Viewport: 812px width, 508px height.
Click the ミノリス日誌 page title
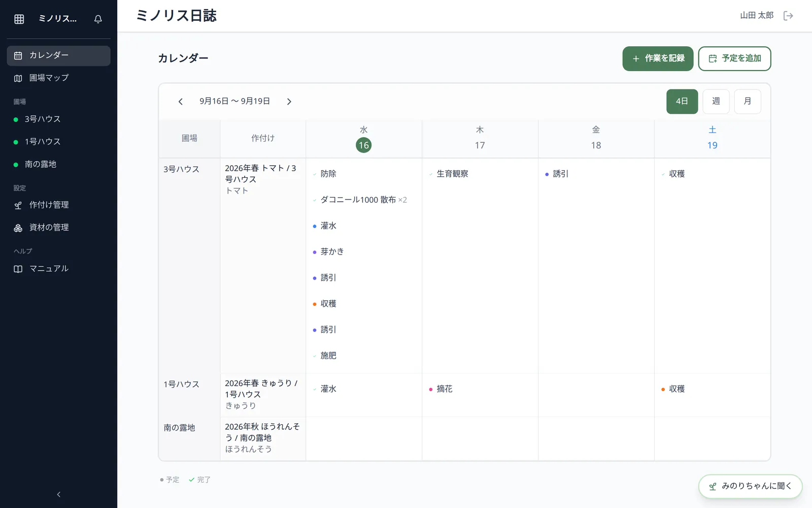[x=176, y=16]
